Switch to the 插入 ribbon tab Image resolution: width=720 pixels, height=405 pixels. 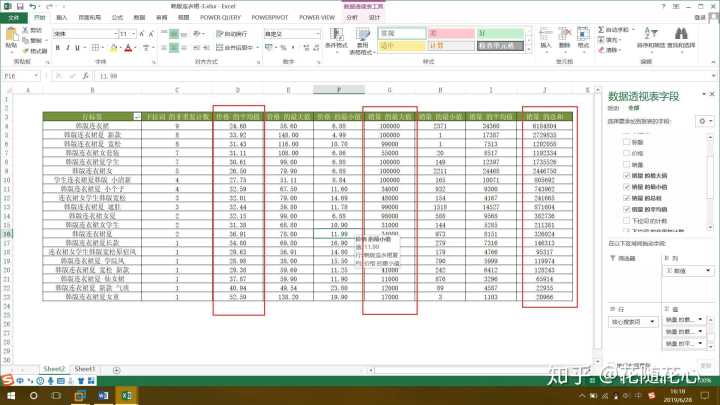tap(62, 17)
